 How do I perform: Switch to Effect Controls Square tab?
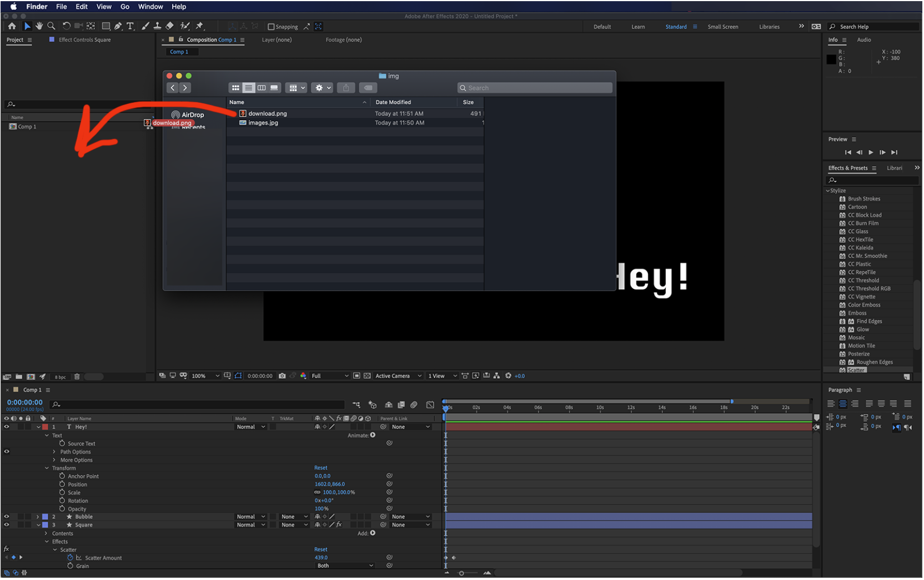click(84, 40)
